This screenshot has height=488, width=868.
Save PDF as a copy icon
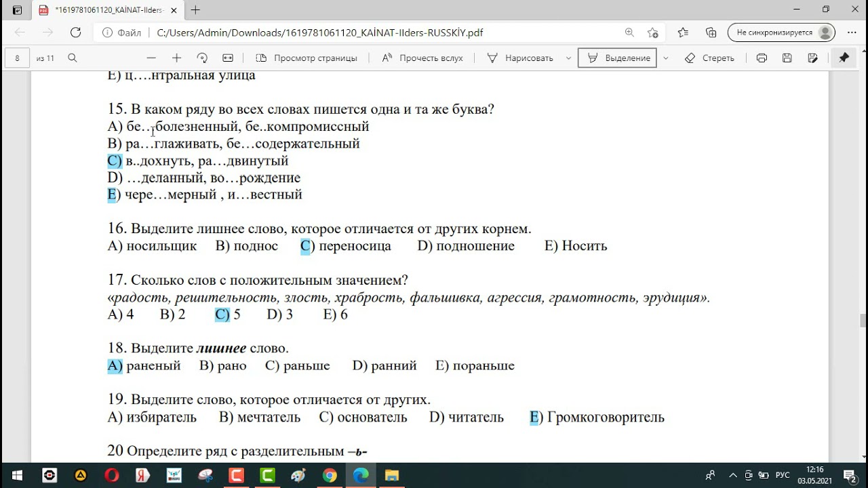click(813, 58)
